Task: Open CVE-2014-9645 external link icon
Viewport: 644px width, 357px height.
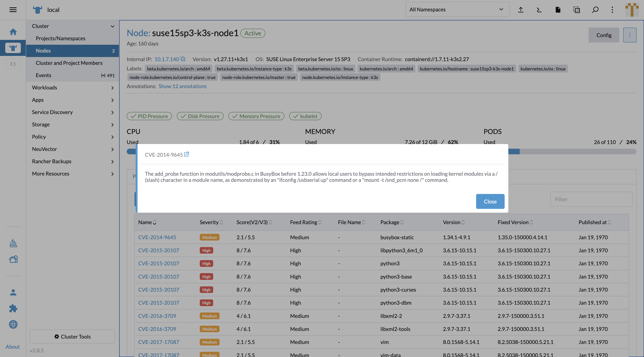Action: tap(187, 154)
